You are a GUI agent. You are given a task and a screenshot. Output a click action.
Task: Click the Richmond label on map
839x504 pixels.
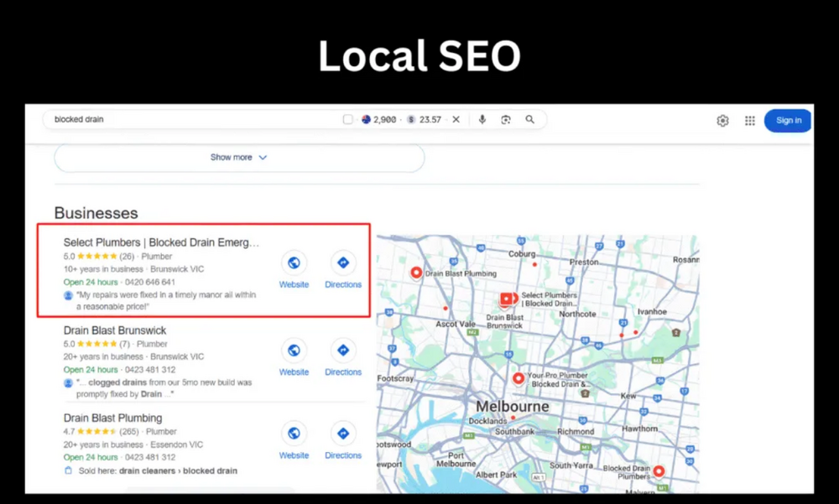click(x=576, y=431)
